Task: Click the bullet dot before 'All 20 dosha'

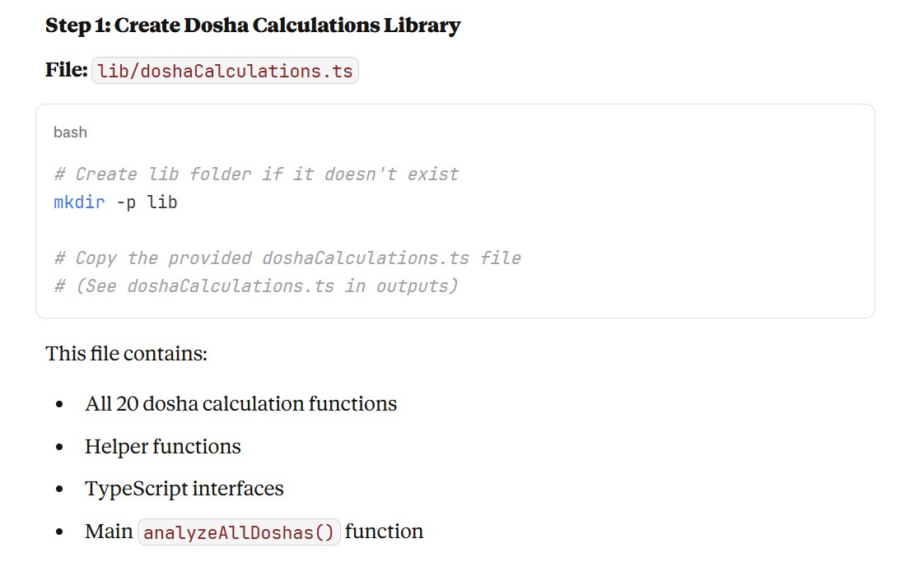Action: [x=59, y=405]
